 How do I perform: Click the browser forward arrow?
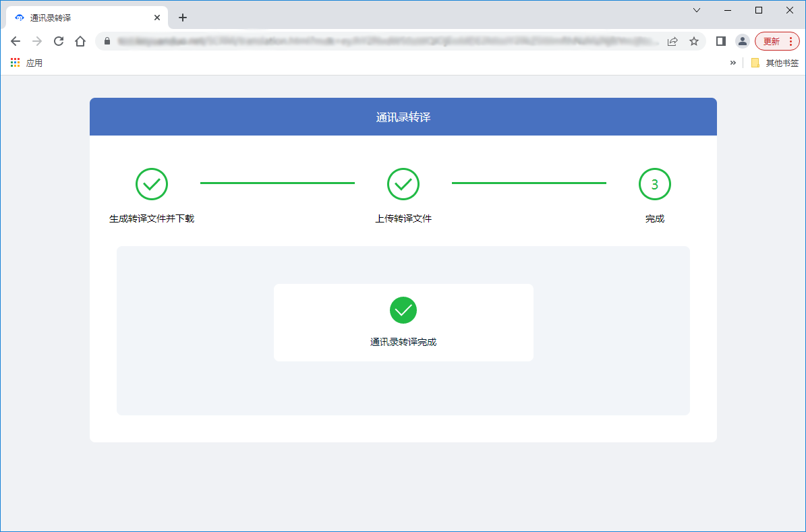point(37,41)
